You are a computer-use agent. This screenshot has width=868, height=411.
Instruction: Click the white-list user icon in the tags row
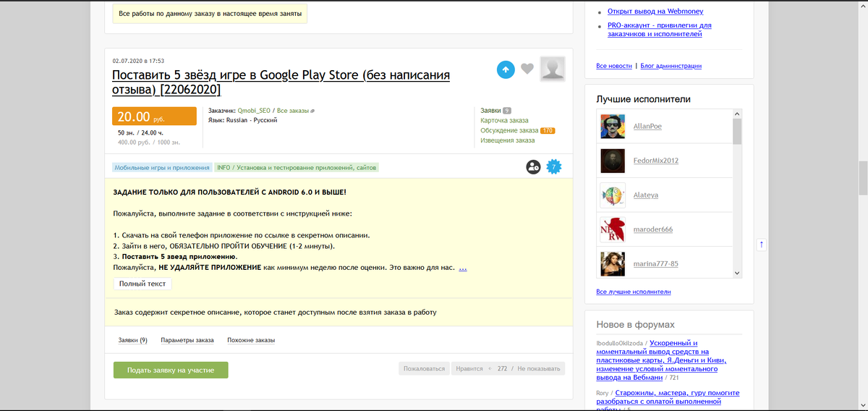coord(534,167)
